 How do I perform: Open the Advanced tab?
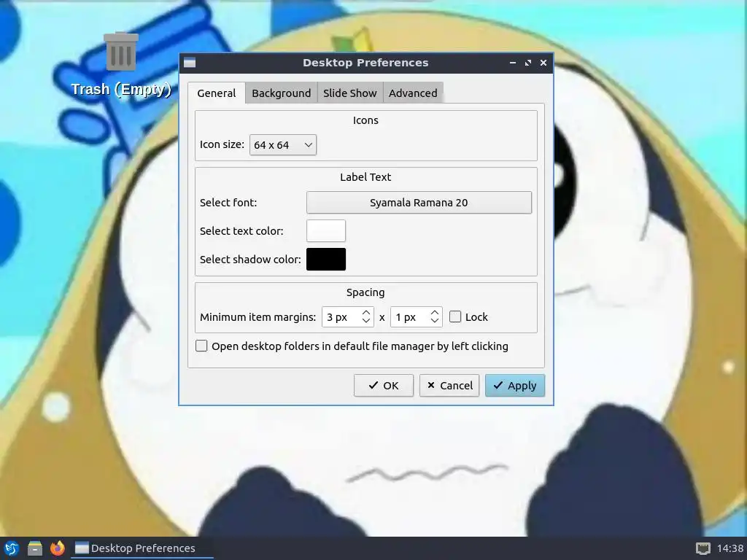click(413, 93)
